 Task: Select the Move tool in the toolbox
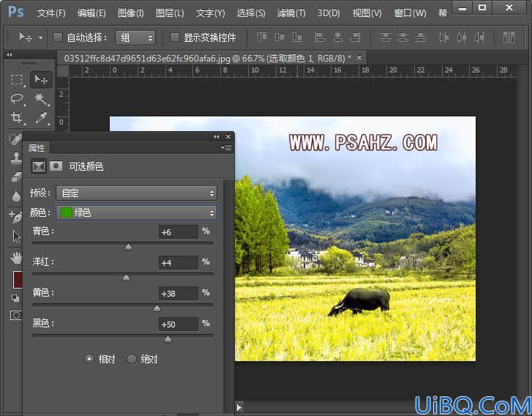tap(41, 80)
